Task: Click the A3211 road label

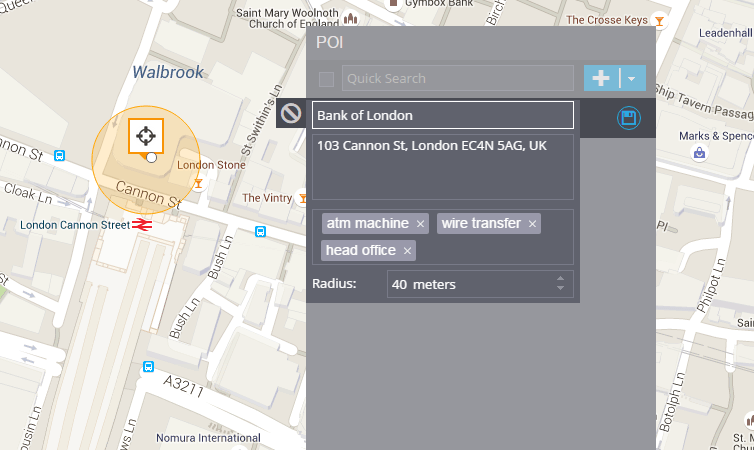Action: tap(183, 386)
